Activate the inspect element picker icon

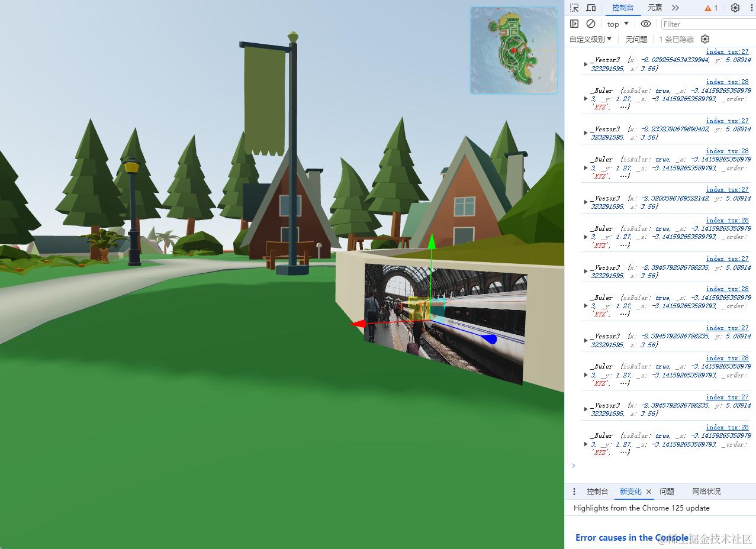[x=574, y=8]
